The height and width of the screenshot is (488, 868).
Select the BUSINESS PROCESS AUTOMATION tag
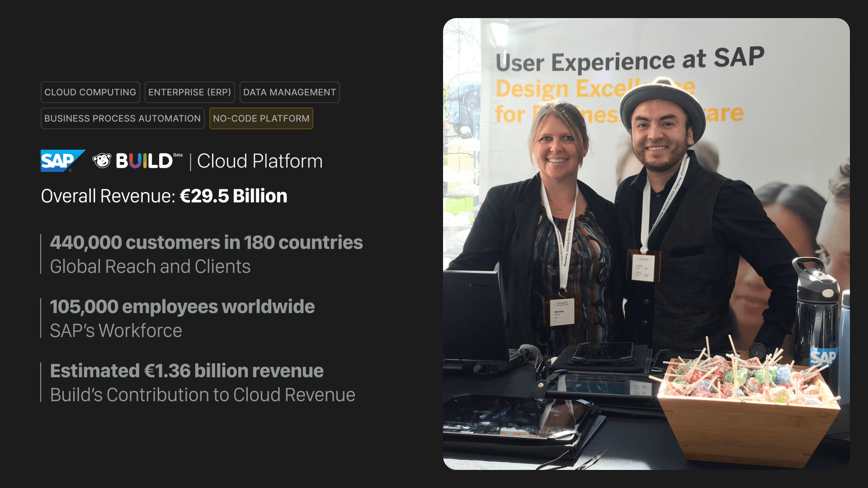click(123, 118)
